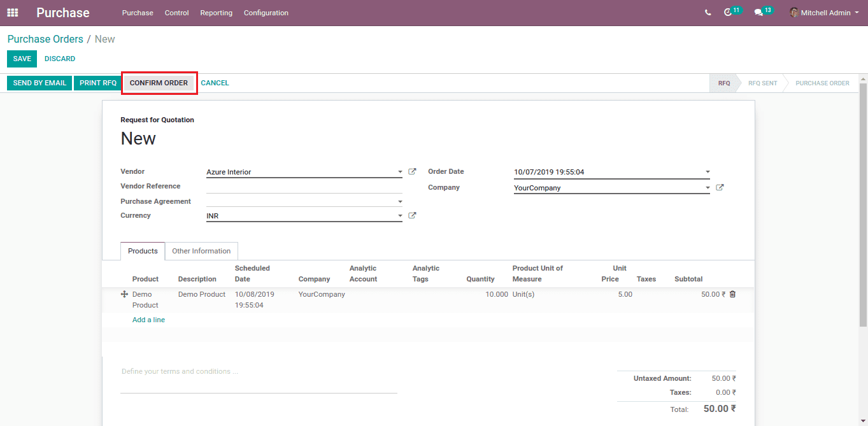
Task: Open the apps grid menu icon
Action: point(13,13)
